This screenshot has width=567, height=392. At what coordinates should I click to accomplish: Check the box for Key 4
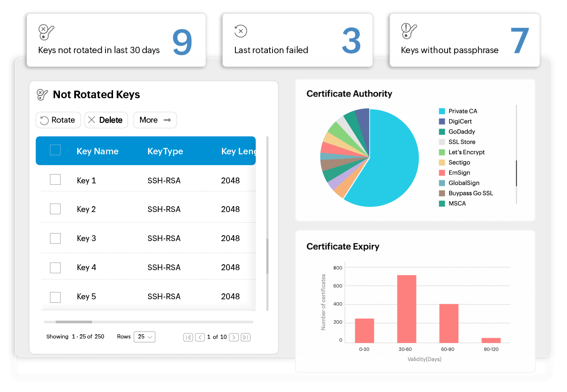click(x=55, y=268)
